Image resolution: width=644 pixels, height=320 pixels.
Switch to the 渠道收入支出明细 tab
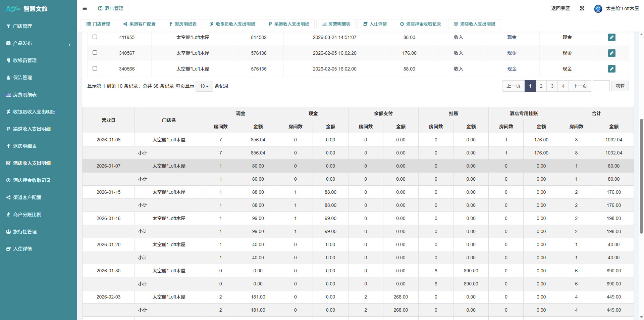(x=288, y=24)
